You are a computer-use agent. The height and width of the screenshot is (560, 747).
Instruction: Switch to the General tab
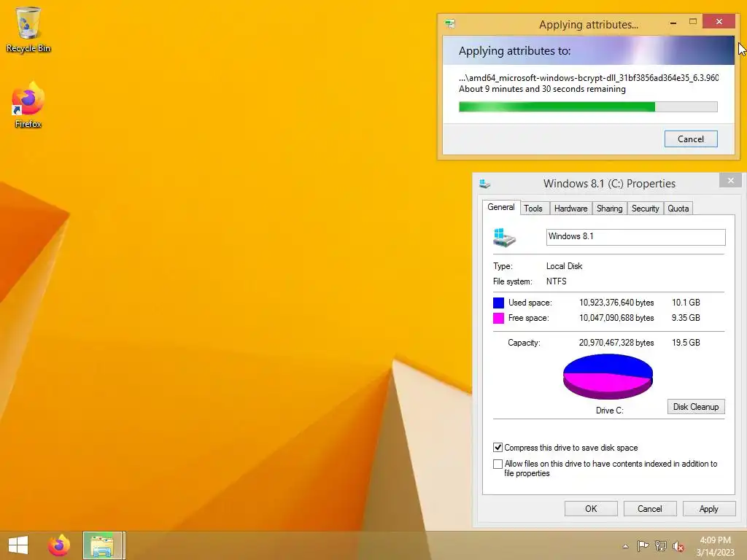[501, 207]
